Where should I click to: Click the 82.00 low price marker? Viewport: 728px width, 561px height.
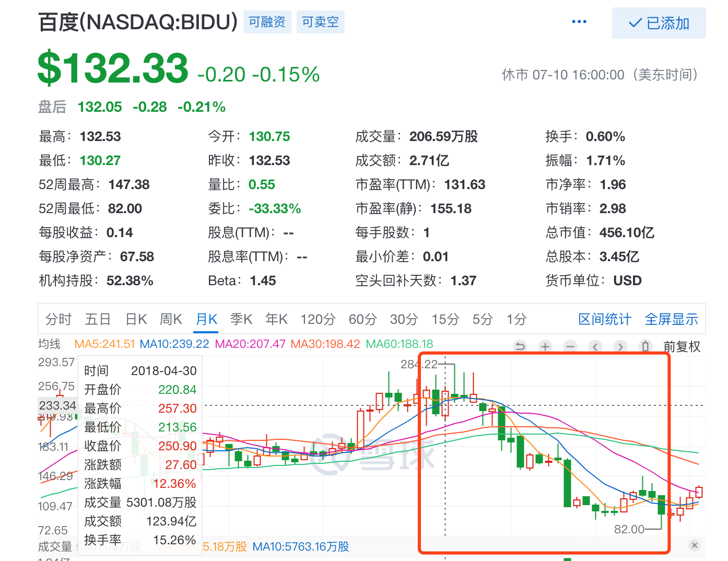pyautogui.click(x=629, y=529)
